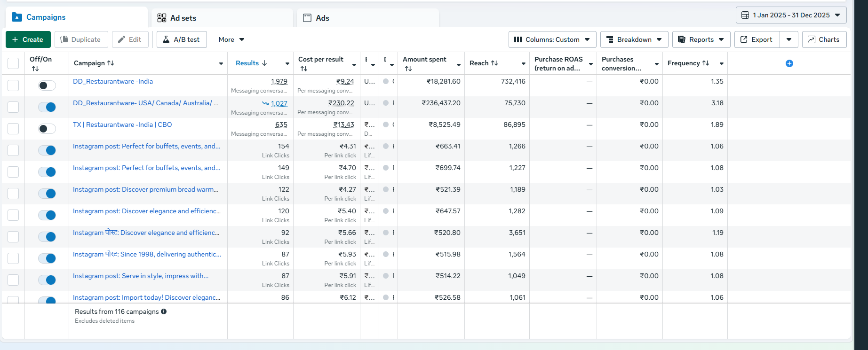Expand the arrow next to Export
Image resolution: width=868 pixels, height=350 pixels.
(789, 39)
